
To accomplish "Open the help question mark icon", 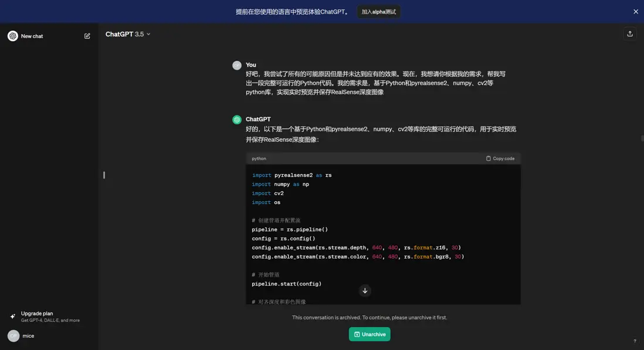I will coord(635,341).
